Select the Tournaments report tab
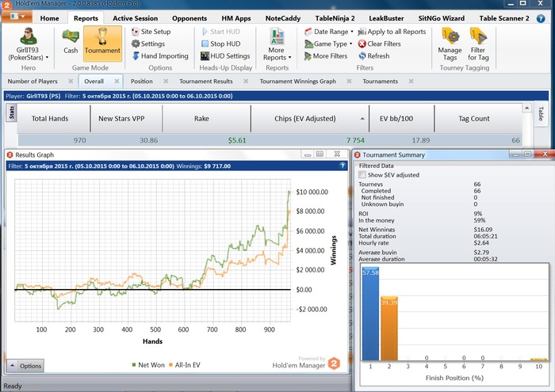555x392 pixels. (380, 82)
